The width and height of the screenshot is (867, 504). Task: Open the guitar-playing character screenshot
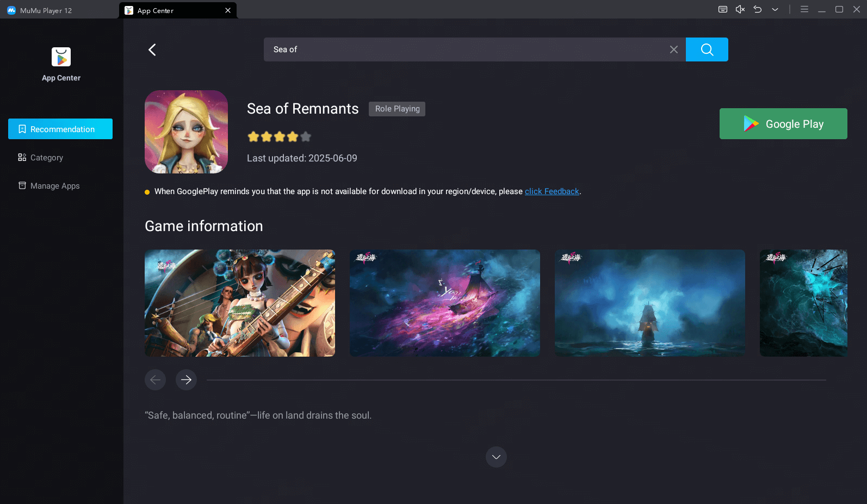pyautogui.click(x=240, y=303)
